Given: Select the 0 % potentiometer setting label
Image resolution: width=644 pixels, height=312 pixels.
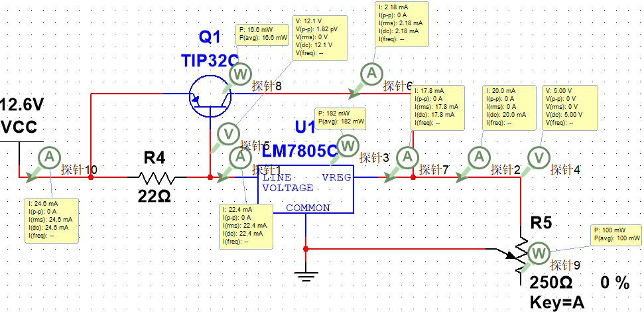Looking at the screenshot, I should click(615, 283).
